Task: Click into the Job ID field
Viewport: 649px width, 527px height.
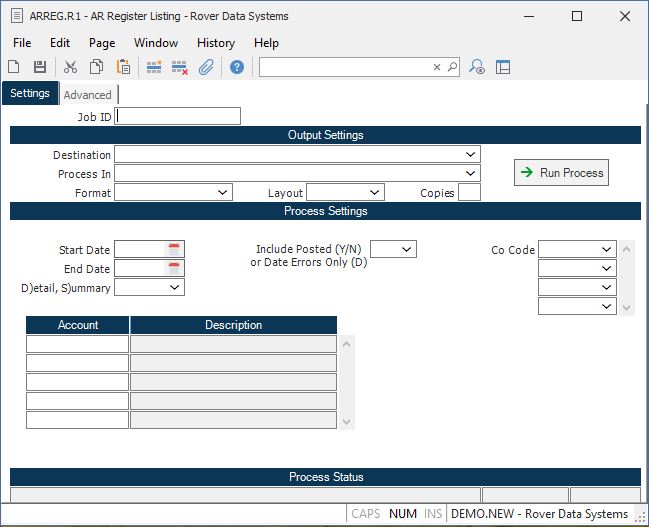Action: (x=178, y=116)
